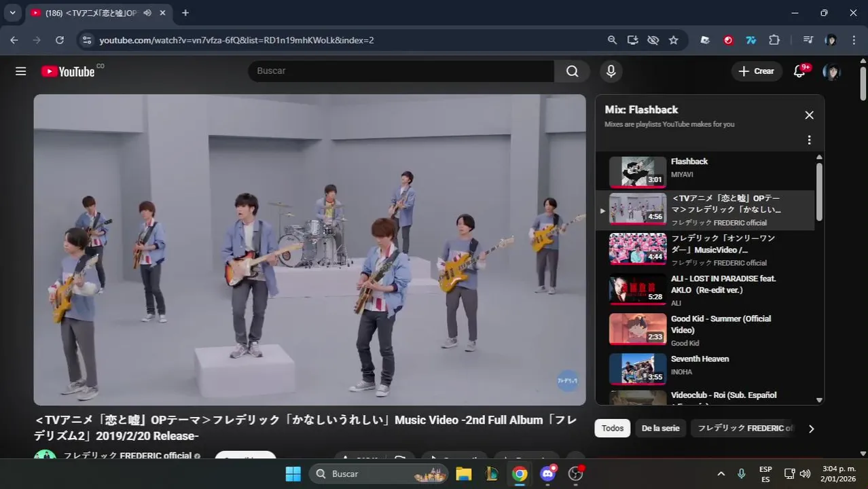Click the Mix: Flashback playlist title

(x=641, y=109)
